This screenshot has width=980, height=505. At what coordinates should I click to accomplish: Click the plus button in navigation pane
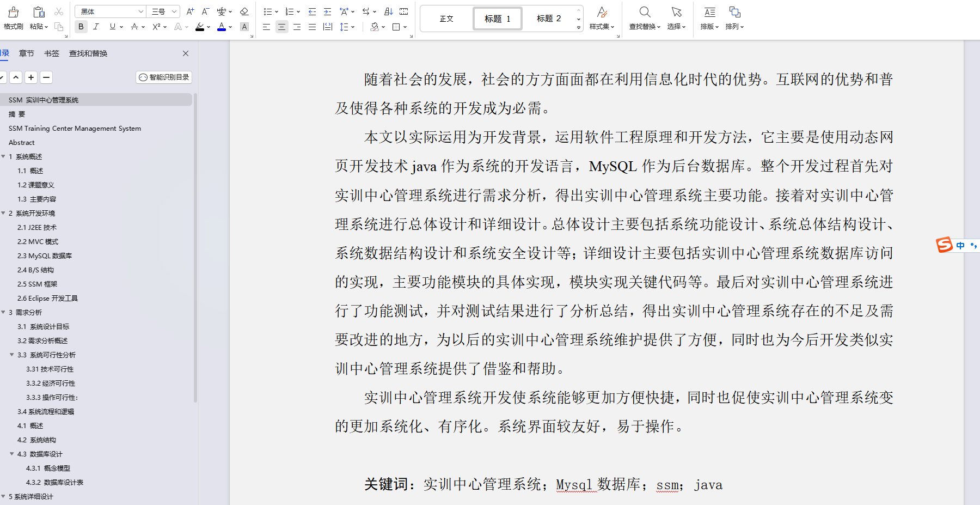click(31, 77)
